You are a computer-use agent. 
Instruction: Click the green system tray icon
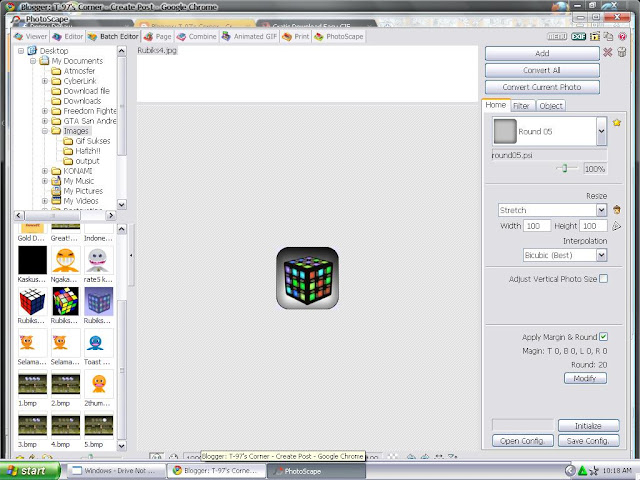pos(582,471)
